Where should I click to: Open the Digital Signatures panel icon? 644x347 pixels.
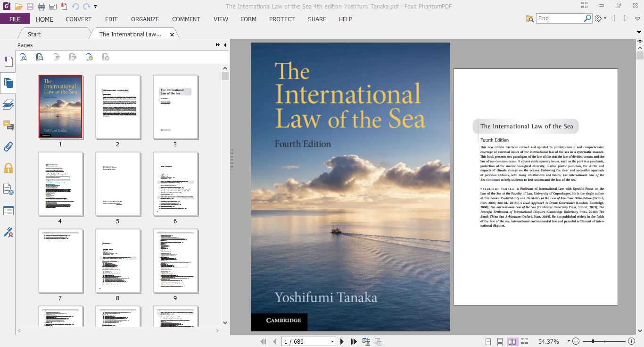8,232
